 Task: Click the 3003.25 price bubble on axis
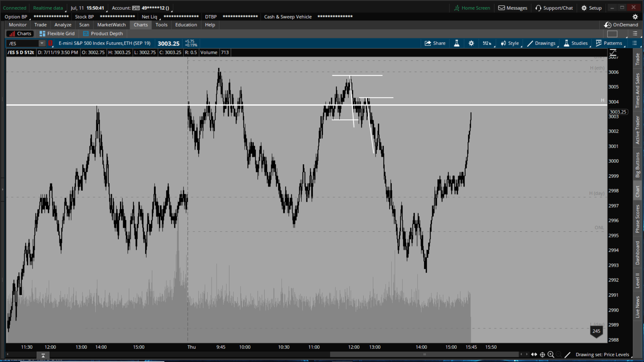pyautogui.click(x=618, y=112)
